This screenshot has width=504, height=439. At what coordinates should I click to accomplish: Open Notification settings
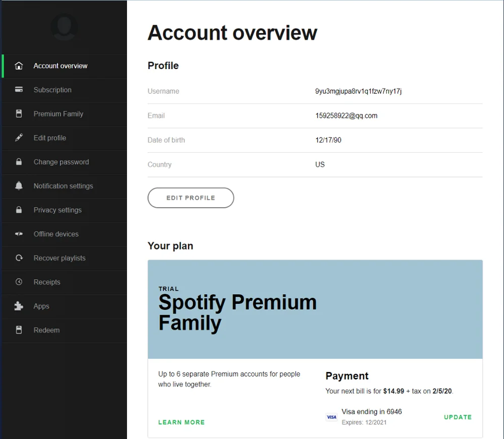[x=65, y=186]
